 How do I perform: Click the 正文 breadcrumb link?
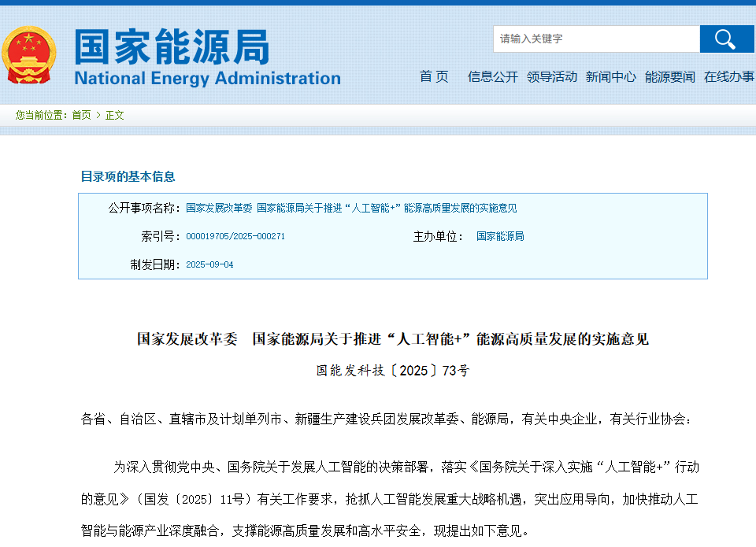(x=113, y=114)
